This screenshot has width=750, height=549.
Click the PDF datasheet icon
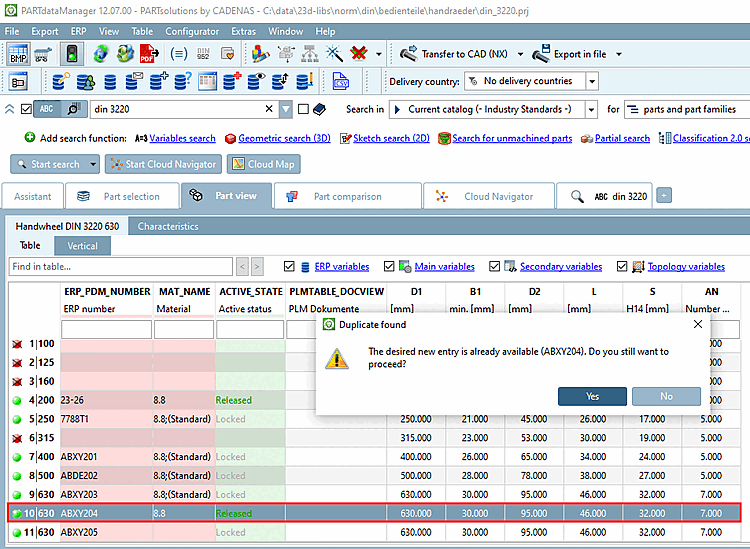(147, 54)
